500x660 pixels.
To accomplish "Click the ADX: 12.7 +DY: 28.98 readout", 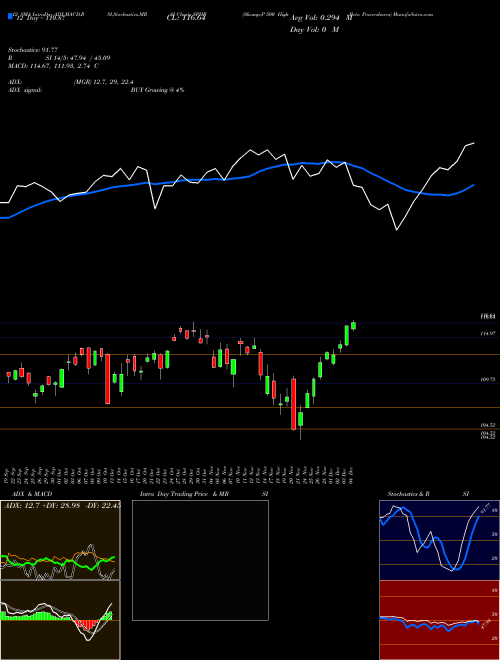I will tap(42, 505).
